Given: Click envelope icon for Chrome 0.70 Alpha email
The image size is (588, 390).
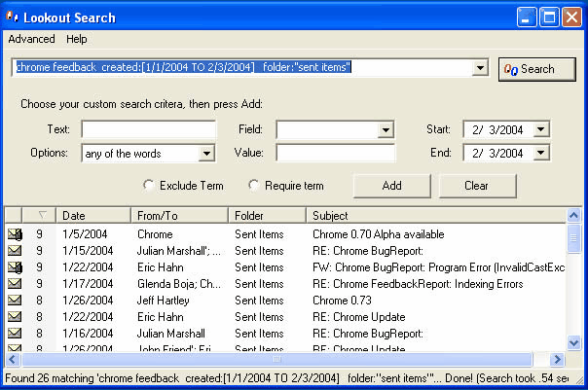Looking at the screenshot, I should [15, 234].
